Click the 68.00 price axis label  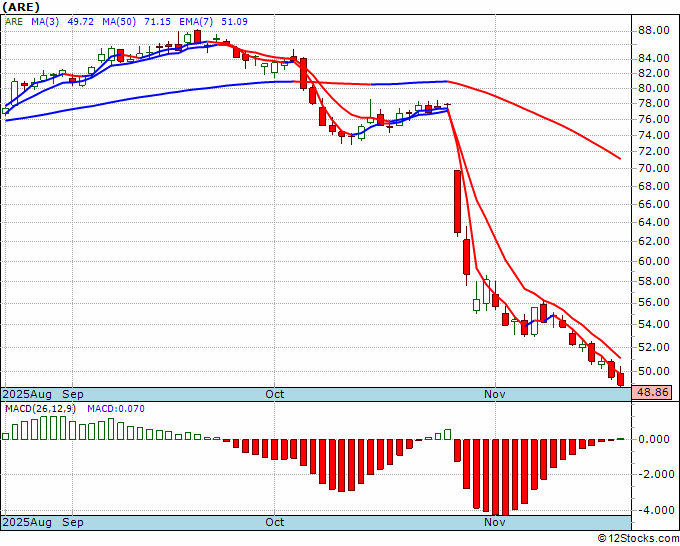click(654, 186)
